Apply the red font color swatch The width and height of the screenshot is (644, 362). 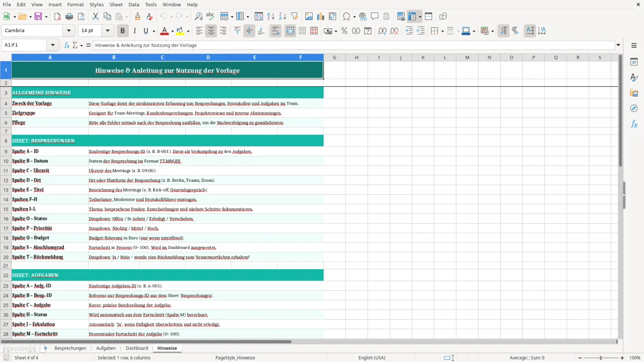pyautogui.click(x=165, y=31)
